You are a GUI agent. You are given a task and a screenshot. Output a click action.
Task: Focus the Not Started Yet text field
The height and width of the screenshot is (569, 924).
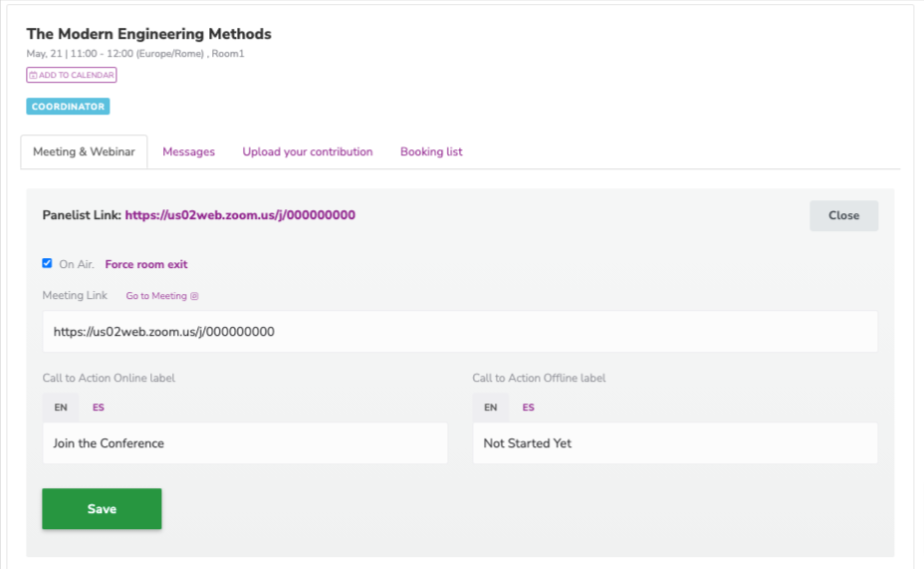(x=675, y=442)
